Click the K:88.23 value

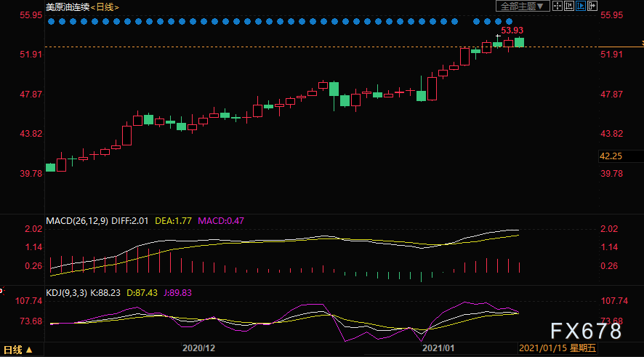[x=105, y=293]
